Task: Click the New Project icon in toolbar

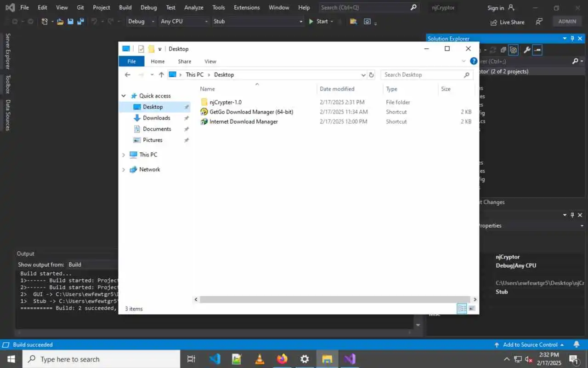Action: click(x=45, y=22)
